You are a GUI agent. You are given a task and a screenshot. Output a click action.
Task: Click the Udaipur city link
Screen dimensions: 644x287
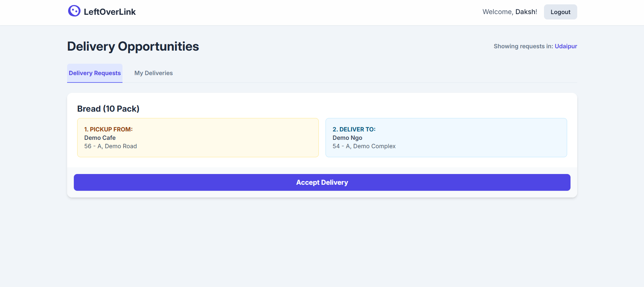[x=565, y=46]
